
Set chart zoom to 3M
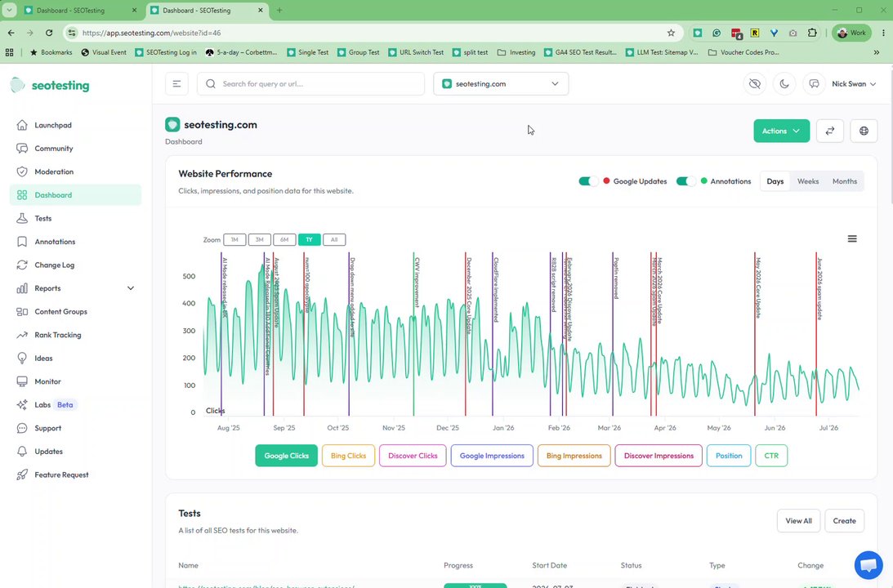tap(260, 239)
